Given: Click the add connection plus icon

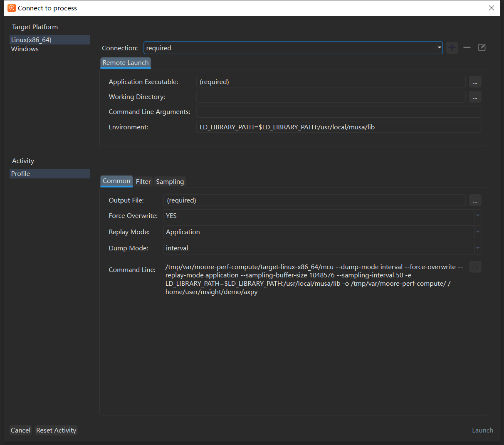Looking at the screenshot, I should click(x=452, y=48).
